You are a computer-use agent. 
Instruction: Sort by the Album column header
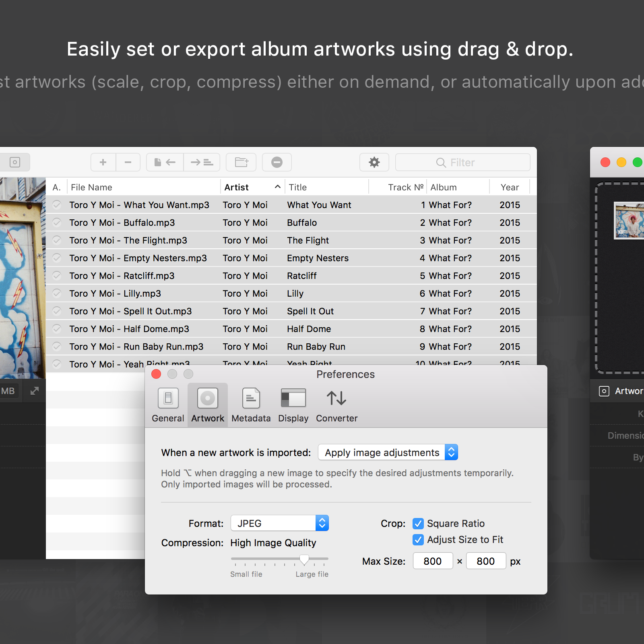click(x=458, y=187)
